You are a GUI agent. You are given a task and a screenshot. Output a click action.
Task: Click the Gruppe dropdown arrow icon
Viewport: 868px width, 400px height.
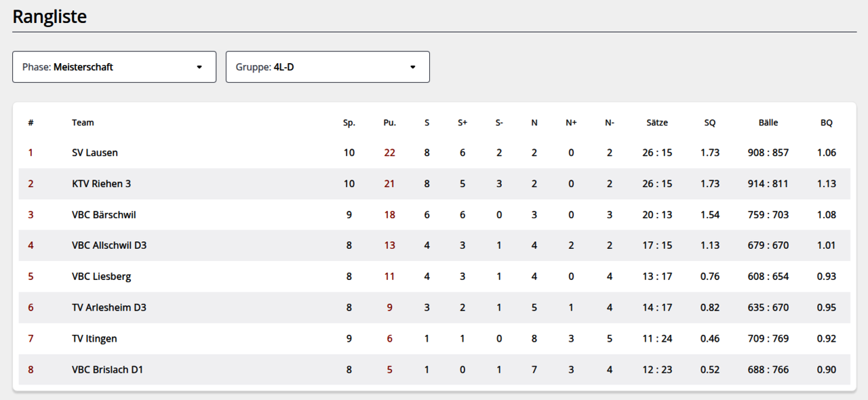click(x=413, y=67)
